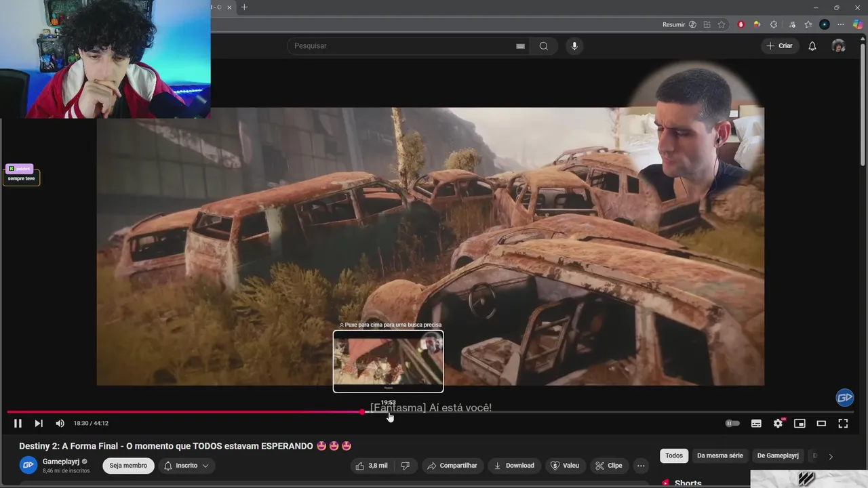The width and height of the screenshot is (868, 488).
Task: Skip to the next video
Action: 39,424
